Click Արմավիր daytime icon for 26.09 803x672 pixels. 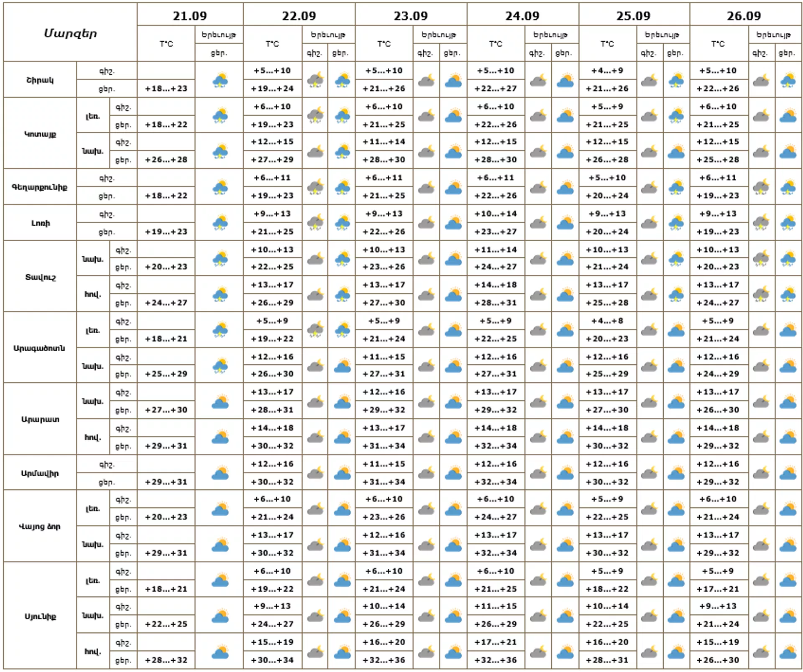pyautogui.click(x=788, y=473)
